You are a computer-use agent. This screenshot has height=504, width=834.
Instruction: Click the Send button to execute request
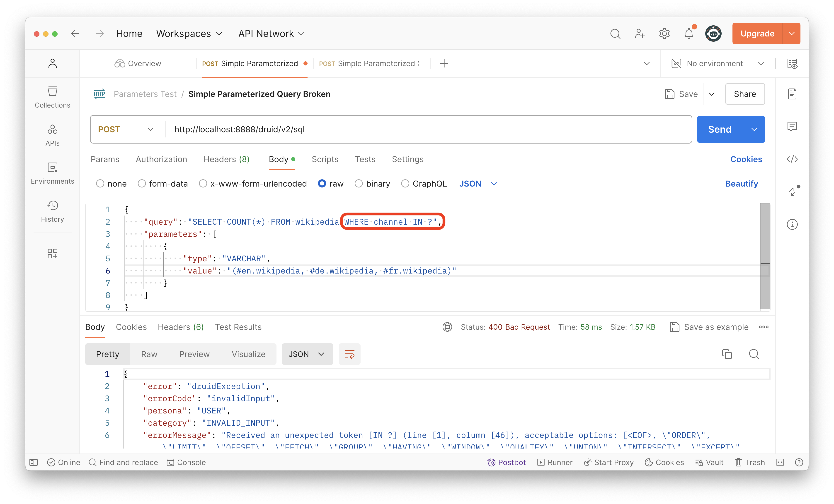(719, 129)
